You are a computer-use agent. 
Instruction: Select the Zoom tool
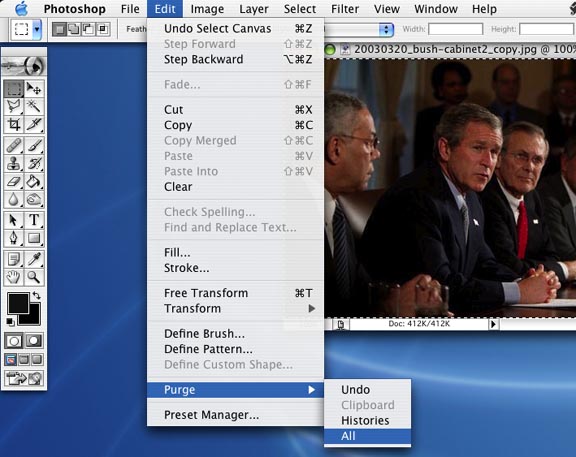point(34,277)
